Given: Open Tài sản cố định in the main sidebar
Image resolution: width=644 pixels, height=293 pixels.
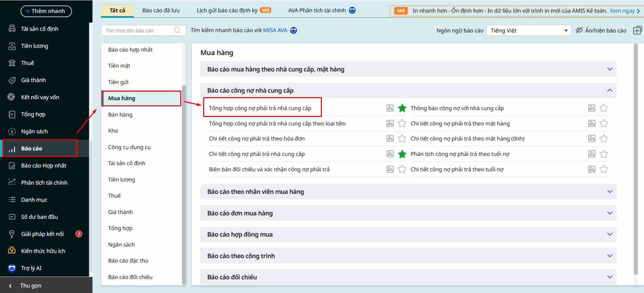Looking at the screenshot, I should click(x=39, y=29).
